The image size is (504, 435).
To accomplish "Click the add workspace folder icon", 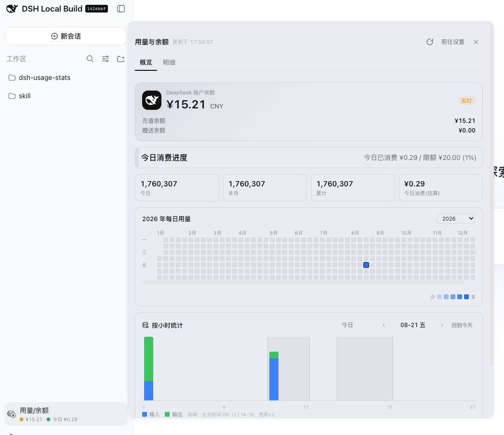I will coord(121,59).
